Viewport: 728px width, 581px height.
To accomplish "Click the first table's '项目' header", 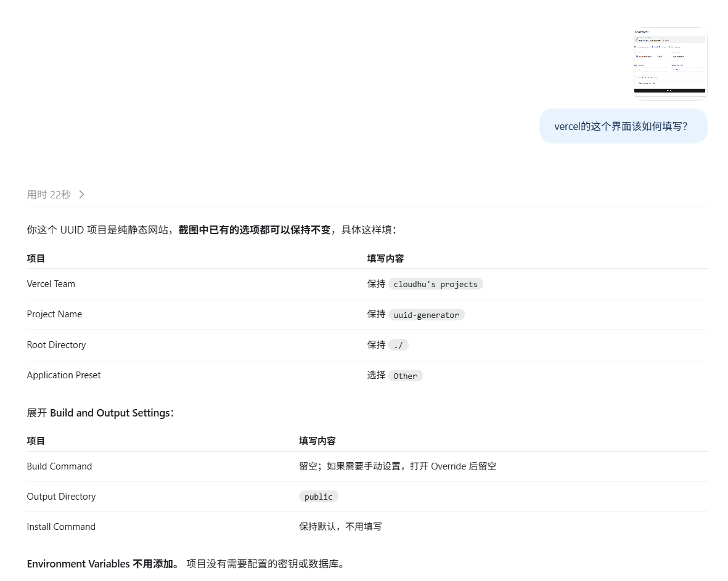I will click(x=36, y=259).
